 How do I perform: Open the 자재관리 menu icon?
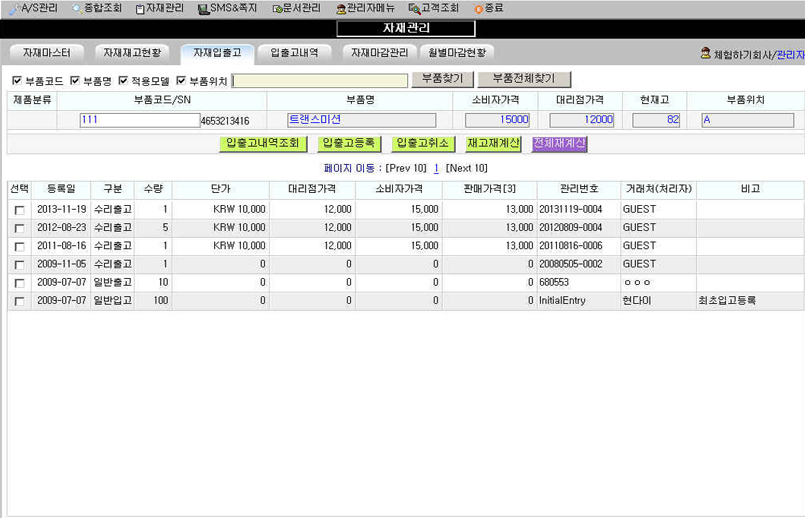140,8
